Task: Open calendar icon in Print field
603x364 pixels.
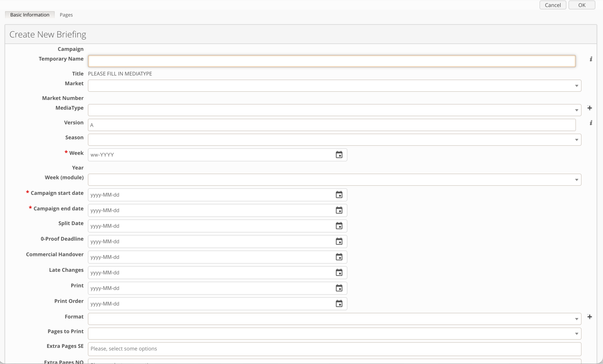Action: (x=339, y=288)
